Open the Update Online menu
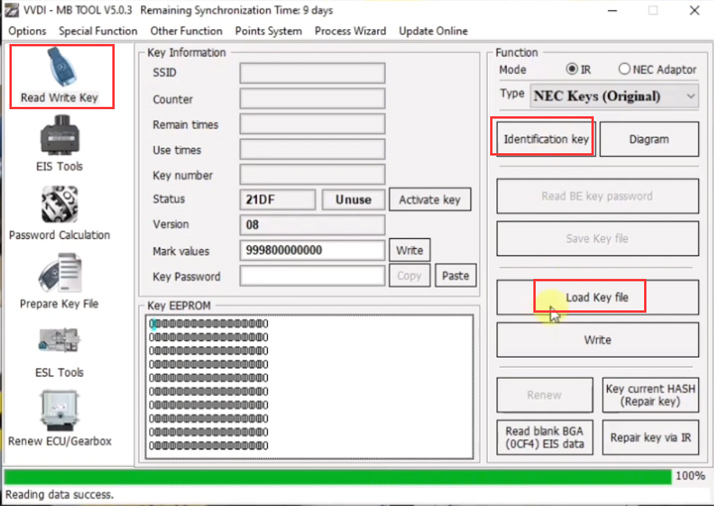This screenshot has width=714, height=506. [x=433, y=31]
